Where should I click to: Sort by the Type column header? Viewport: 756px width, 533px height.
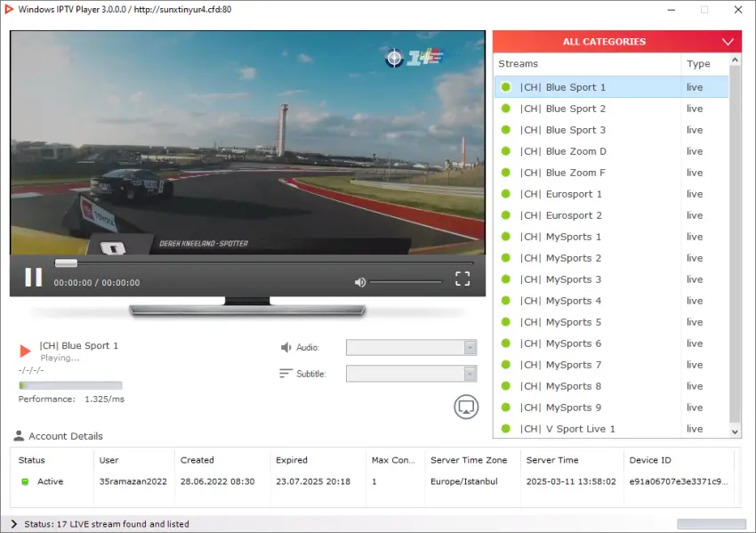(705, 64)
